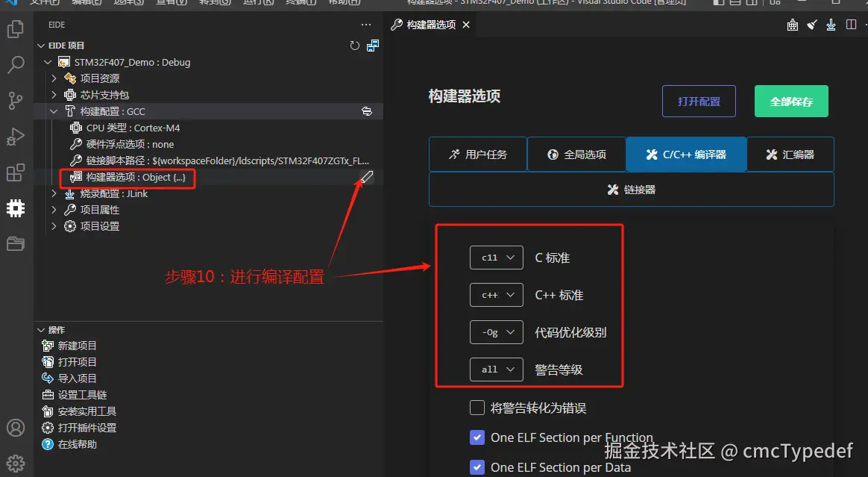Expand the 项目属性 tree node
The width and height of the screenshot is (868, 477).
pos(54,210)
